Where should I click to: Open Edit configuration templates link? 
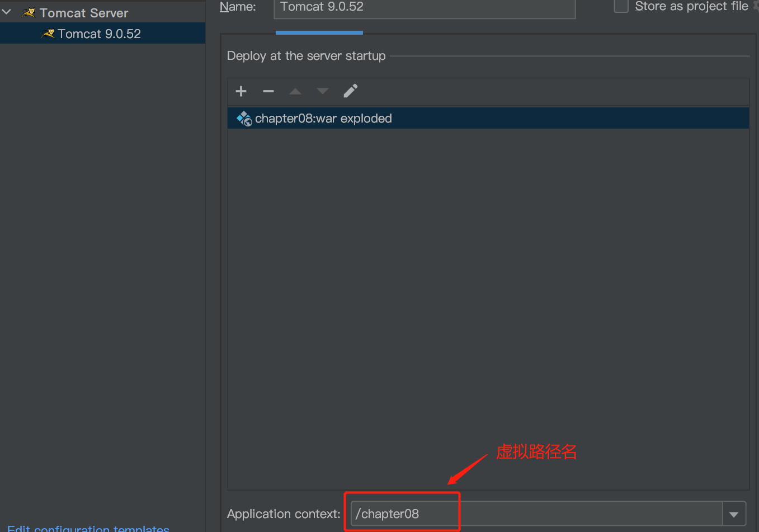coord(88,528)
